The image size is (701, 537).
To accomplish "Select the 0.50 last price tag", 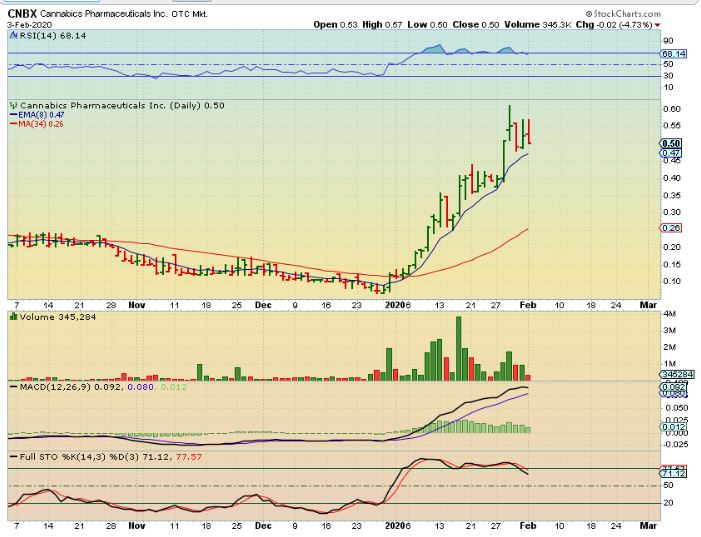I will [x=671, y=143].
